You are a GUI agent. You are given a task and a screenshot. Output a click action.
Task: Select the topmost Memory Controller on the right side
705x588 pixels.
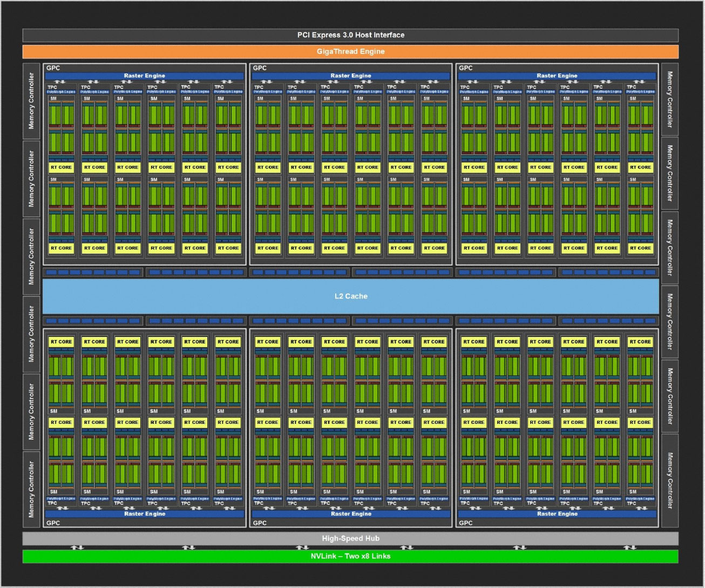[670, 99]
